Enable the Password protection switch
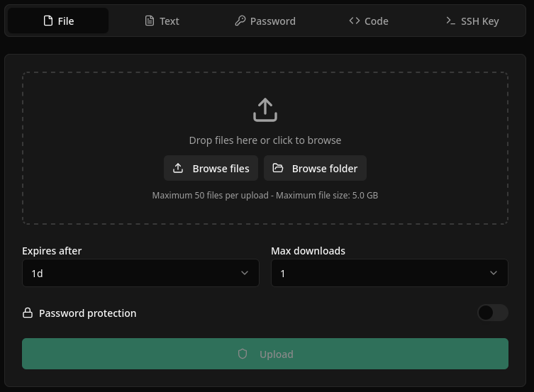Image resolution: width=534 pixels, height=392 pixels. pyautogui.click(x=493, y=313)
